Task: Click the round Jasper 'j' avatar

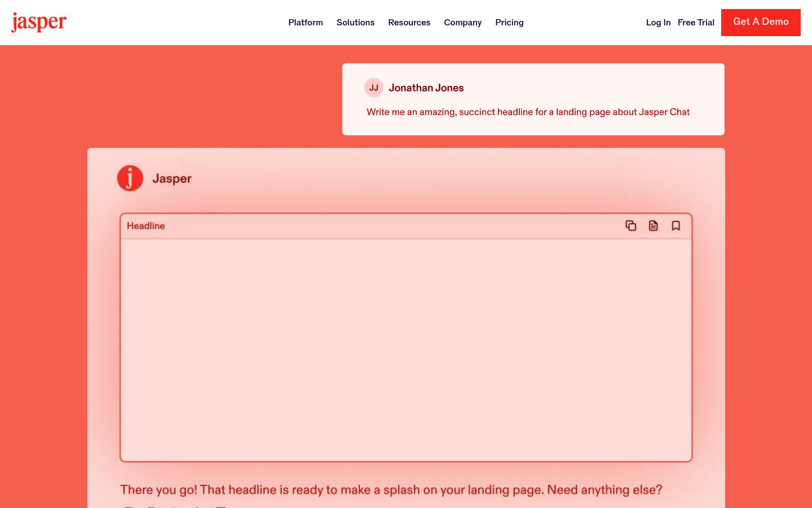Action: click(130, 178)
